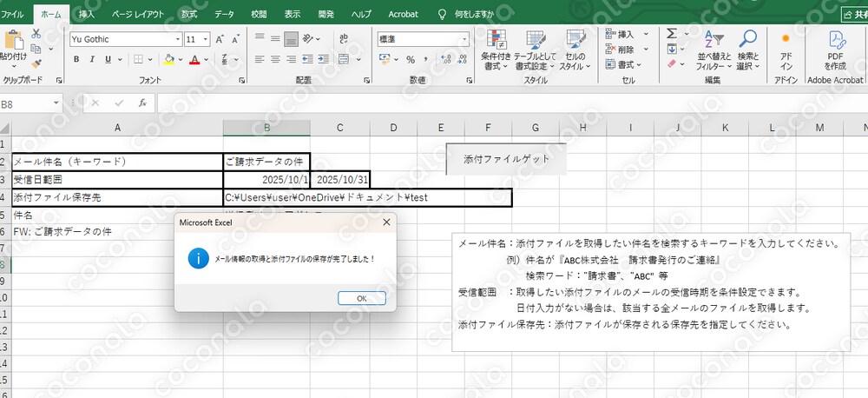Increase font size with large A icon

[220, 39]
